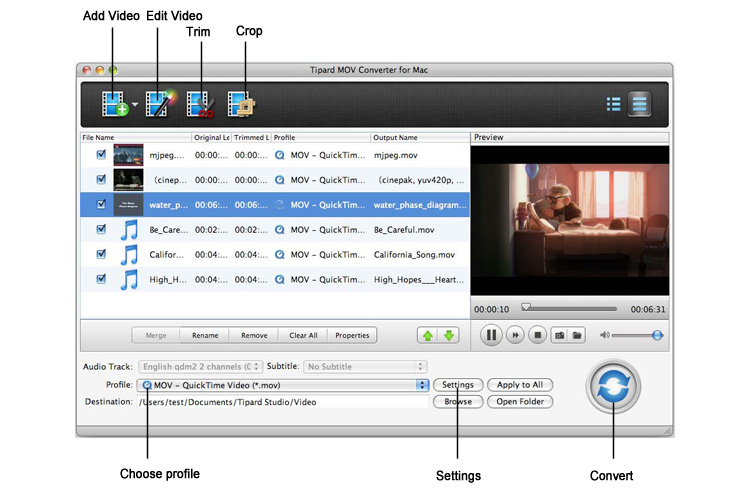This screenshot has width=750, height=500.
Task: Toggle the water_phase_diagram checkbox
Action: point(101,204)
